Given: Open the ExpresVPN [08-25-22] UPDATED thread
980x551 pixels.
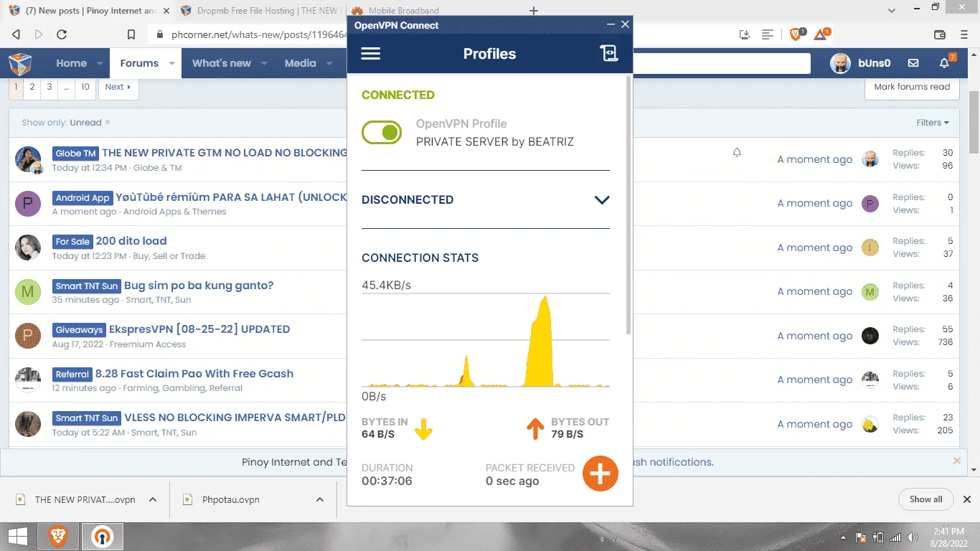Looking at the screenshot, I should pyautogui.click(x=199, y=329).
